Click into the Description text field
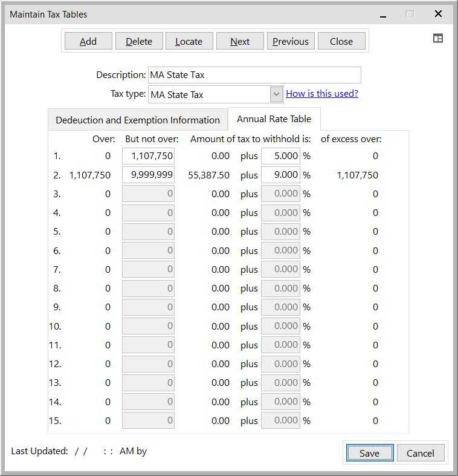The height and width of the screenshot is (476, 458). click(x=254, y=75)
